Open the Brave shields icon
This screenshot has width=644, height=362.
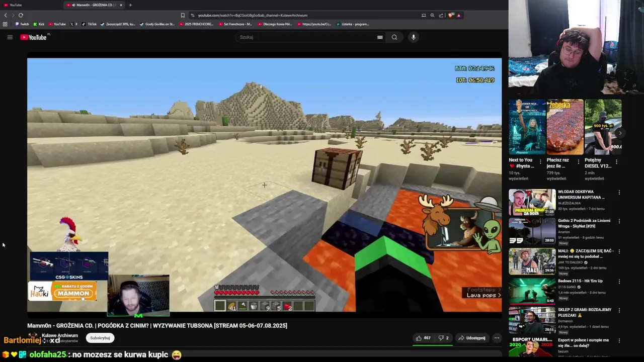[450, 15]
